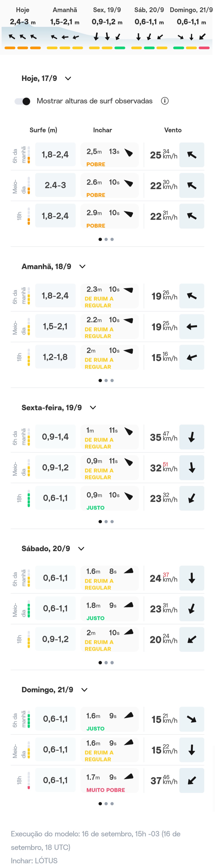Viewport: 215px width, 868px height.
Task: Click the info icon beside observed surf heights
Action: coord(164,101)
